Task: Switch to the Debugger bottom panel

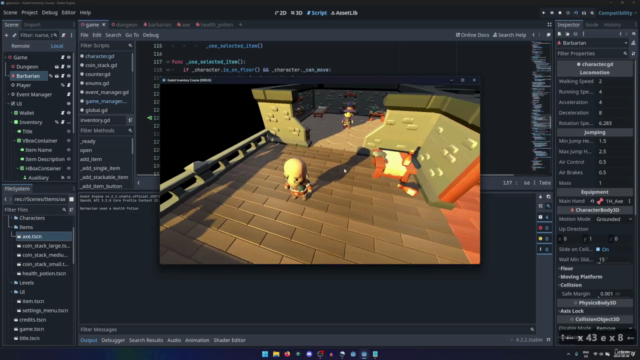Action: pos(113,340)
